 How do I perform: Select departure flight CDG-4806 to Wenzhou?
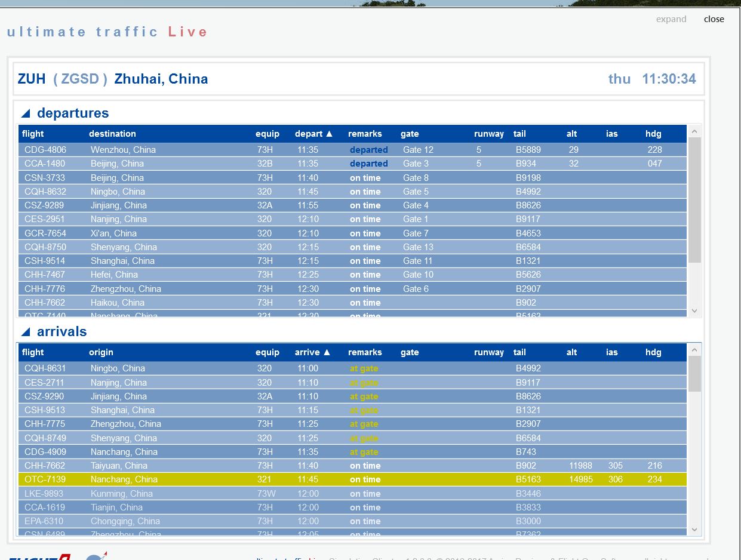pyautogui.click(x=45, y=150)
